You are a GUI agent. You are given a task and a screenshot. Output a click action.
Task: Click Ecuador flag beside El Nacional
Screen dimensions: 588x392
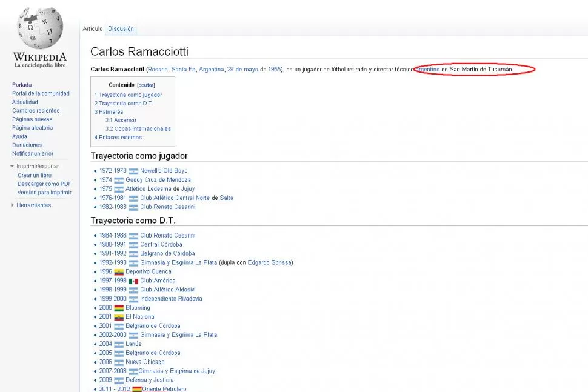tap(119, 317)
